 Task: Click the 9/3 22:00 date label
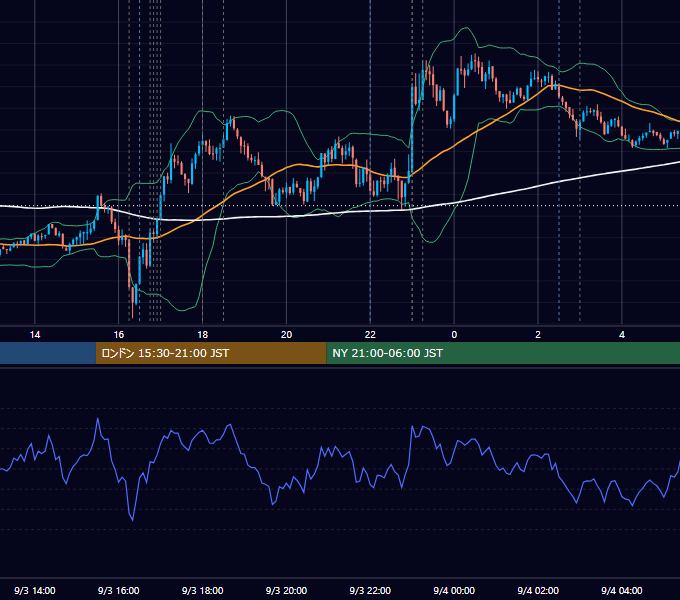370,590
